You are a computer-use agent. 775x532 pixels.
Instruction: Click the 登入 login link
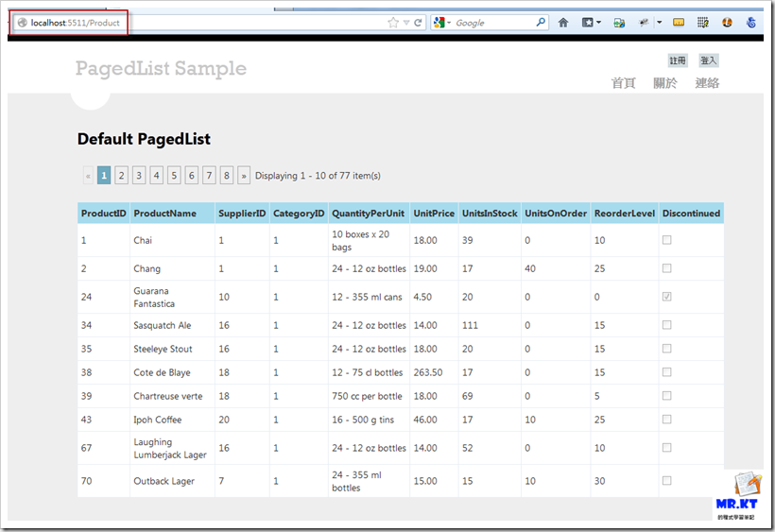pos(708,60)
